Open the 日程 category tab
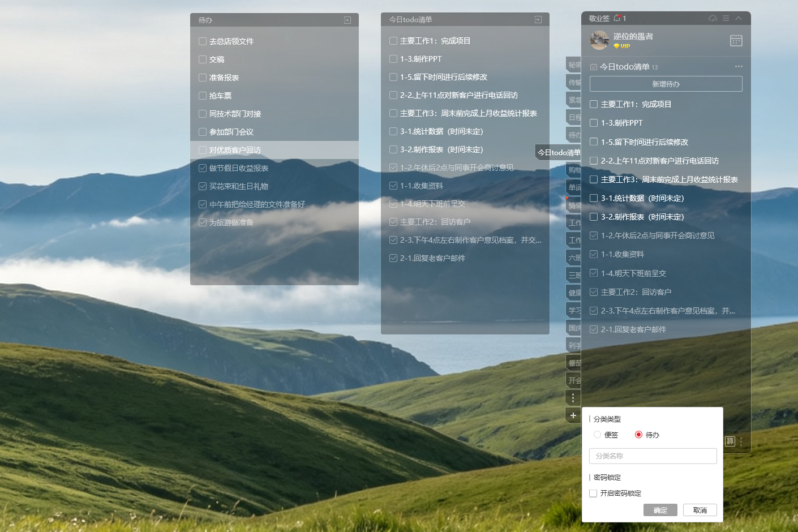798x532 pixels. (x=574, y=117)
